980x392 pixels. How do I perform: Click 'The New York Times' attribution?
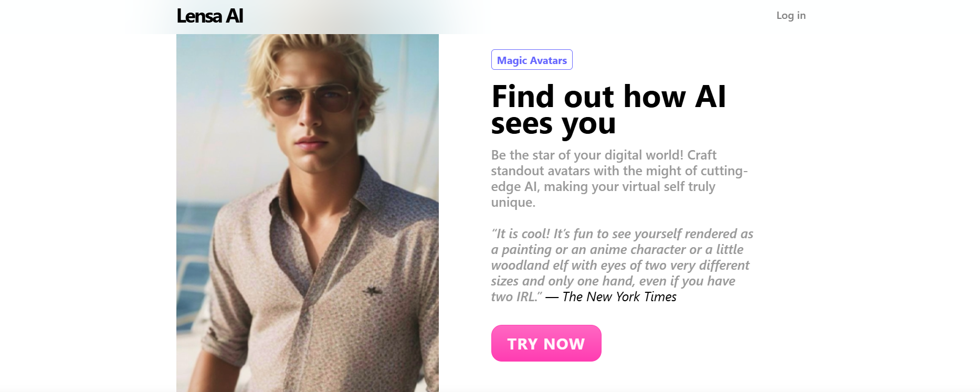pos(619,296)
